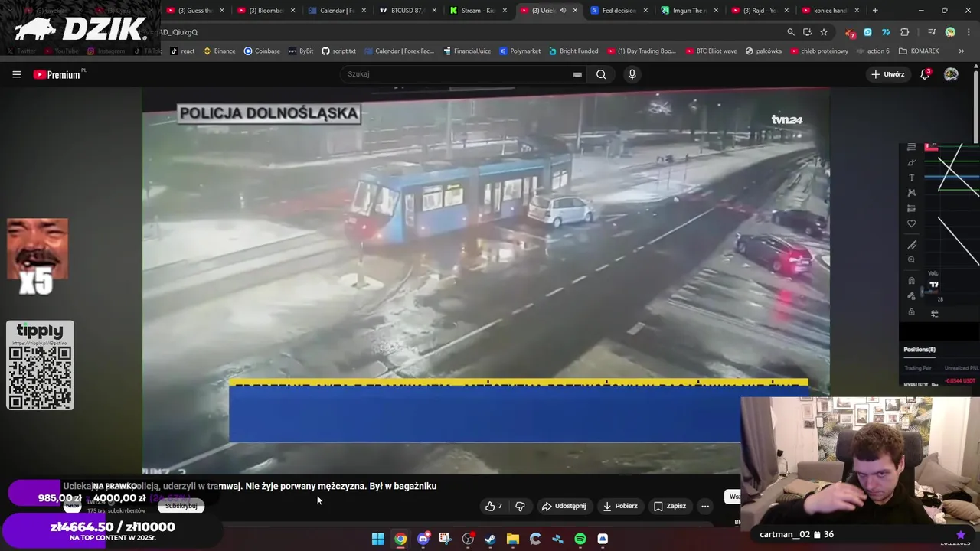The image size is (980, 551).
Task: Expand the KOMAREK bookmarks folder
Action: 919,51
